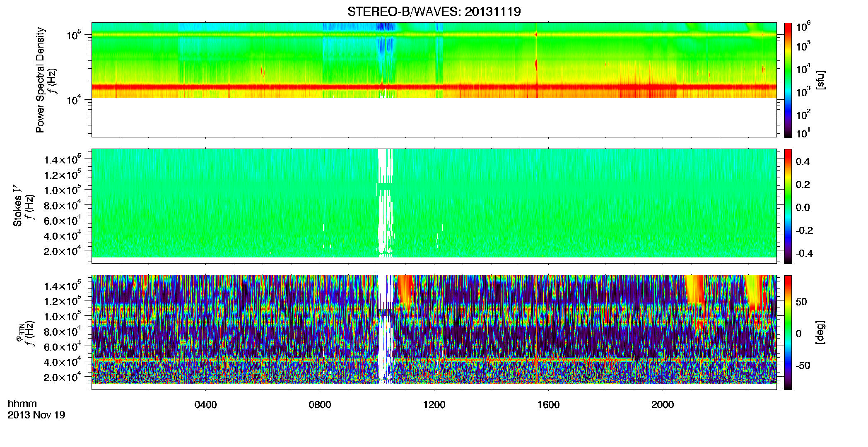Select the Power Spectral Density axis label
Image resolution: width=868 pixels, height=447 pixels.
pos(40,80)
